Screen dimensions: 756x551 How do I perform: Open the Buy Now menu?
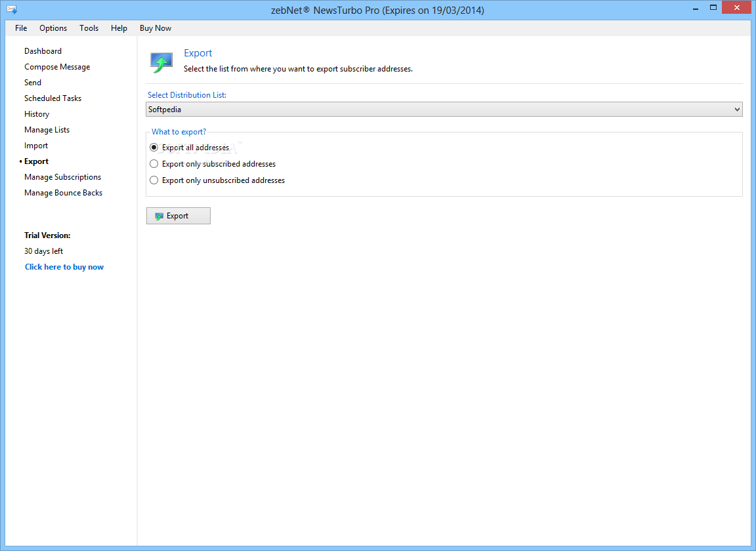coord(156,28)
